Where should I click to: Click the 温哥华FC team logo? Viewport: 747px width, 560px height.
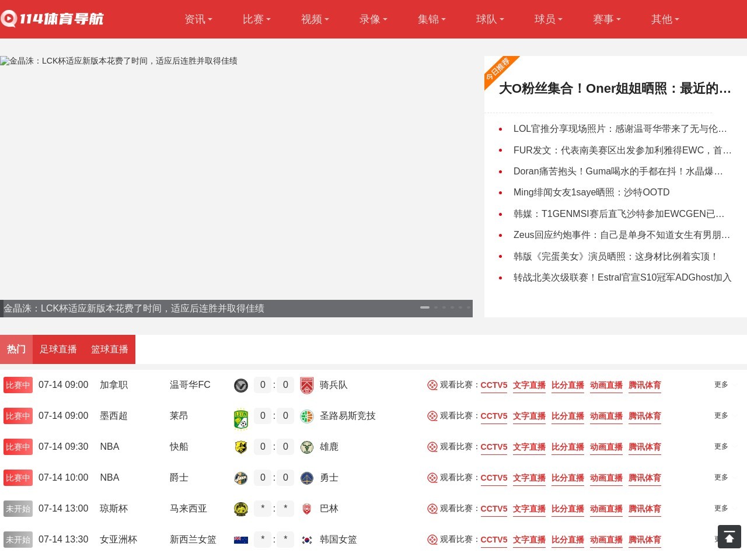coord(241,385)
